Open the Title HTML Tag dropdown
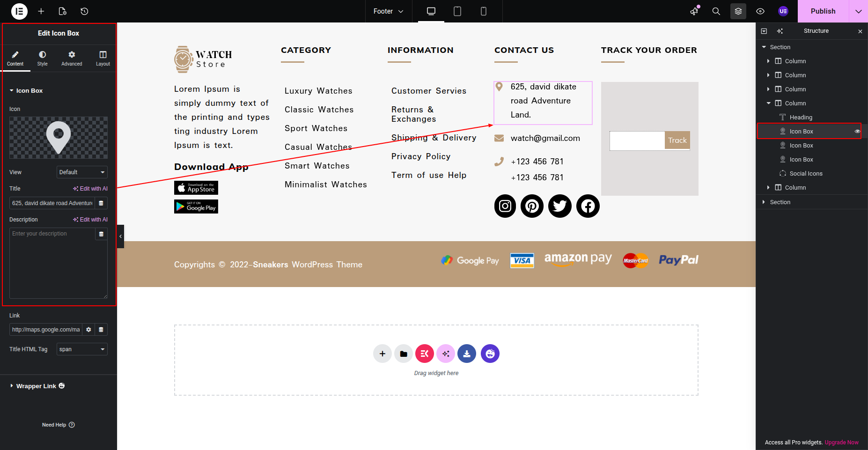Image resolution: width=868 pixels, height=450 pixels. coord(82,349)
